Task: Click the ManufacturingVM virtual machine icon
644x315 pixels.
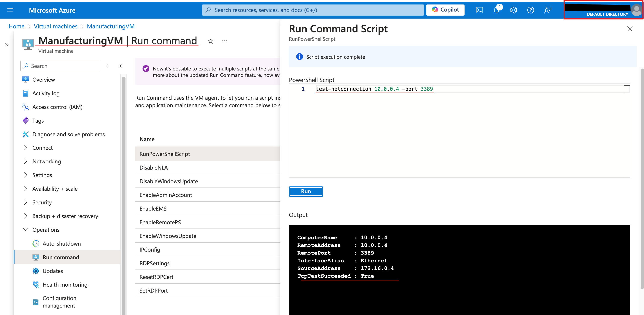Action: point(28,44)
